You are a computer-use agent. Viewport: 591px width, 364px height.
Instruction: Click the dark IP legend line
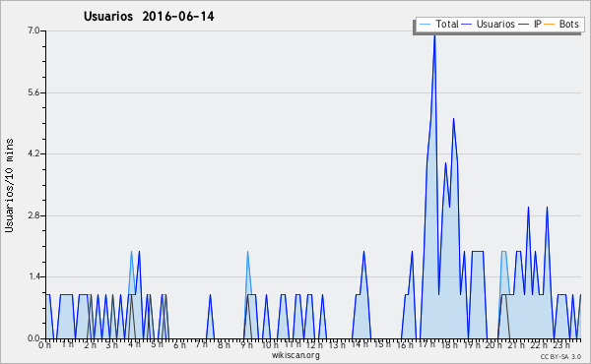coord(524,25)
